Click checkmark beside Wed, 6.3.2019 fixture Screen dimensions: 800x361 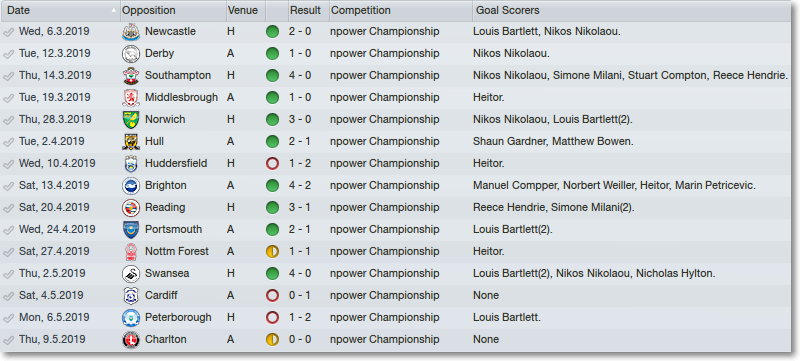click(x=9, y=32)
